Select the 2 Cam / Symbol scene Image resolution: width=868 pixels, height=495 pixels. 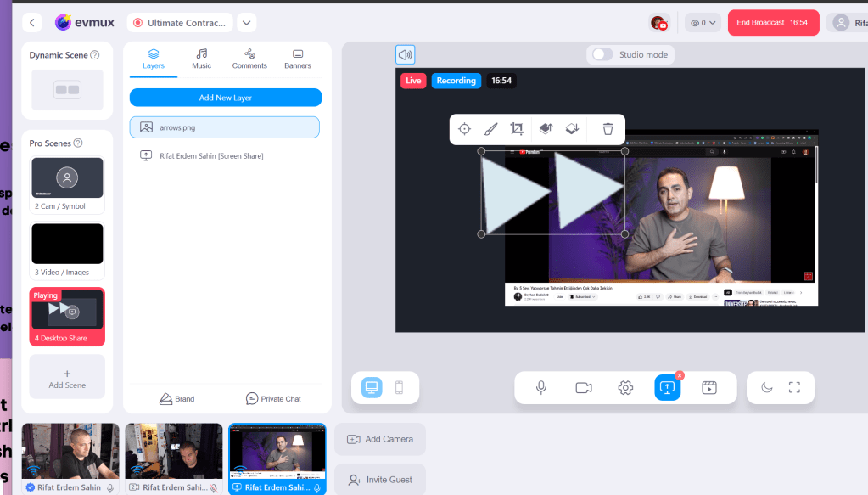(67, 185)
